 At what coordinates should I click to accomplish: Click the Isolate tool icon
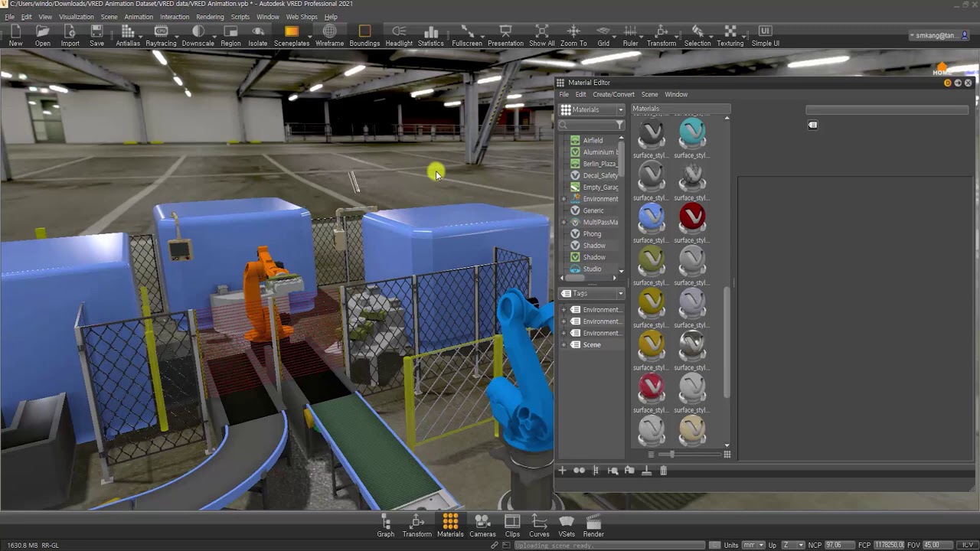(x=258, y=35)
